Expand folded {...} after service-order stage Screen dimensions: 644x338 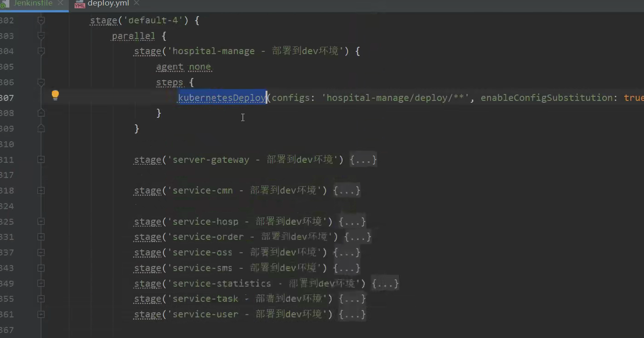click(x=358, y=237)
